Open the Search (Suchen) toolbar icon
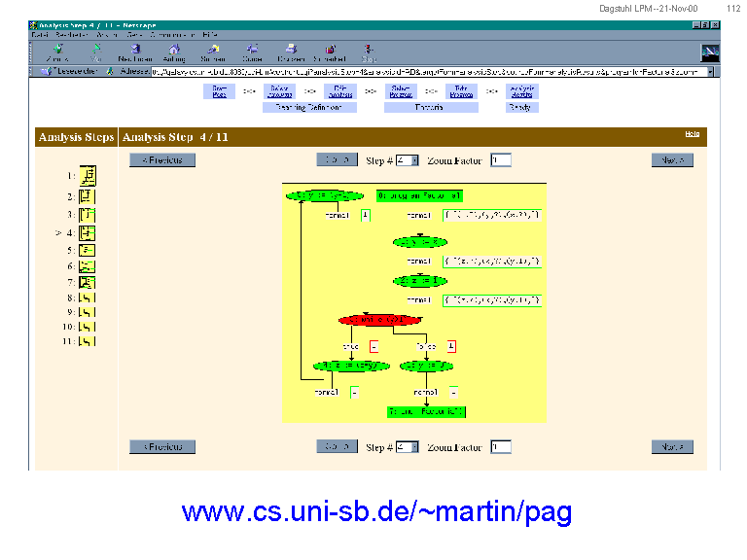The width and height of the screenshot is (747, 560). pos(212,51)
